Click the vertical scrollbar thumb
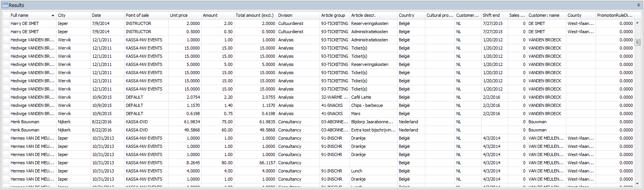Viewport: 644px width, 190px height. tap(637, 42)
